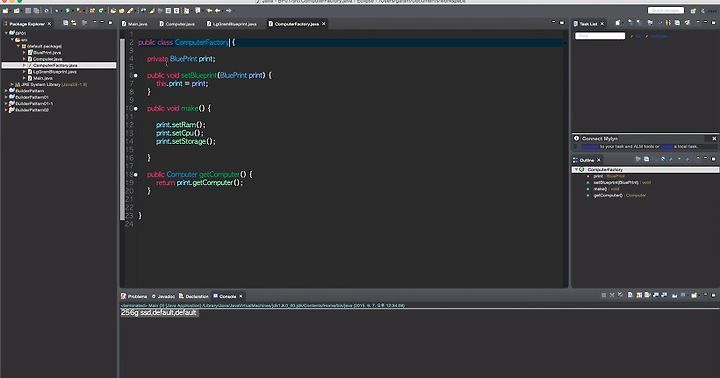Toggle Link with Editor in Package Explorer
The image size is (720, 378).
tap(74, 23)
